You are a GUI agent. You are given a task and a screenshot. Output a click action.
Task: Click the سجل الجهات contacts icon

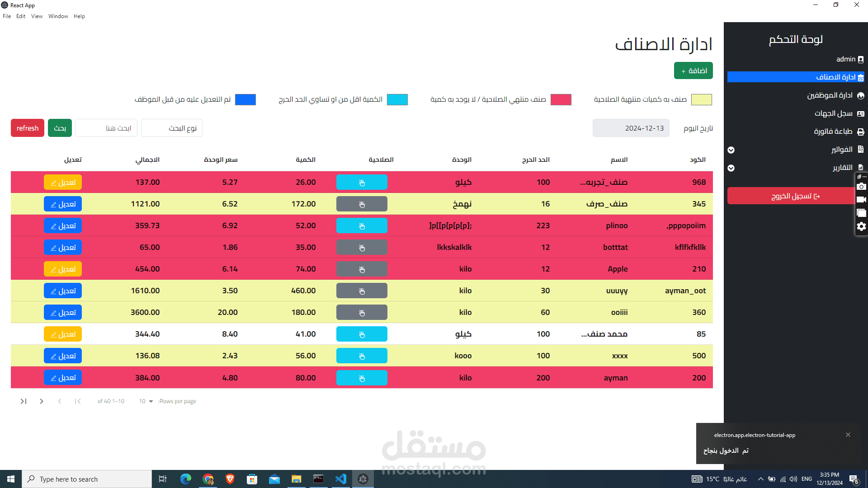pyautogui.click(x=860, y=113)
